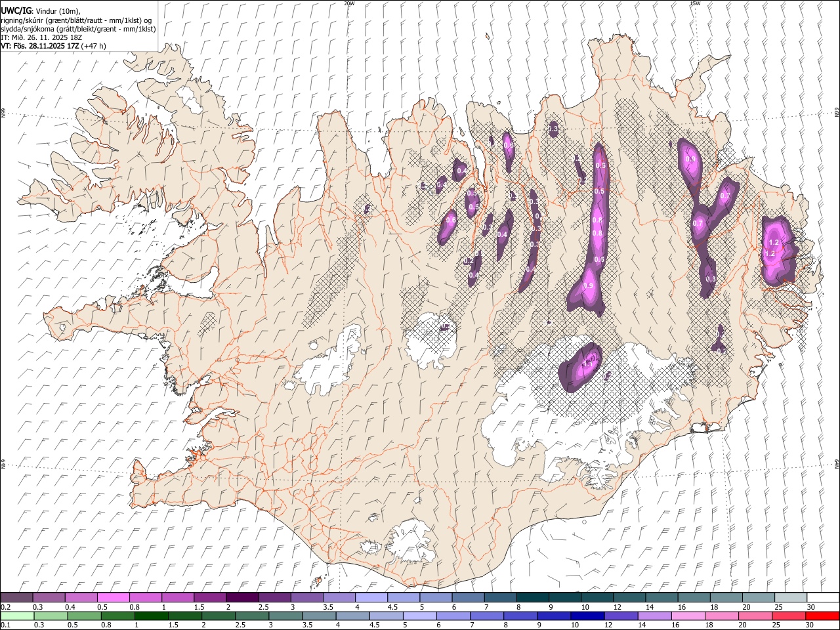The width and height of the screenshot is (840, 630).
Task: Pick the pale gray top-row swatch from 25 to 30
Action: click(789, 598)
